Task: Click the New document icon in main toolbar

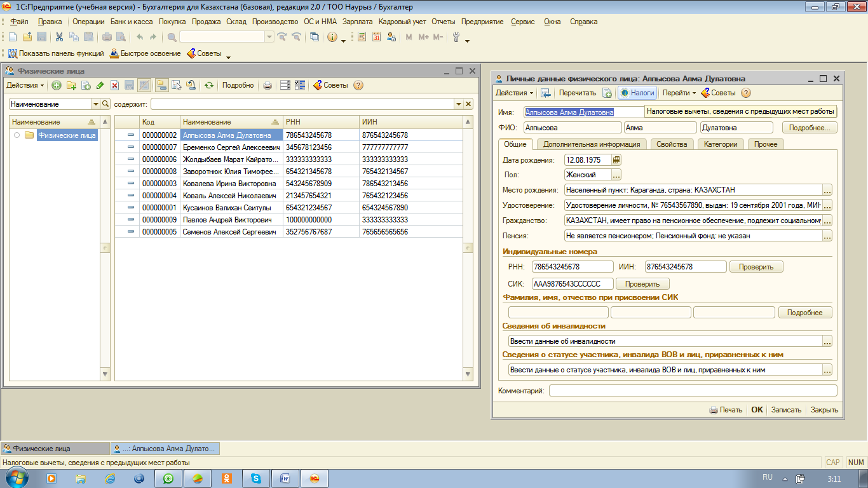Action: coord(12,37)
